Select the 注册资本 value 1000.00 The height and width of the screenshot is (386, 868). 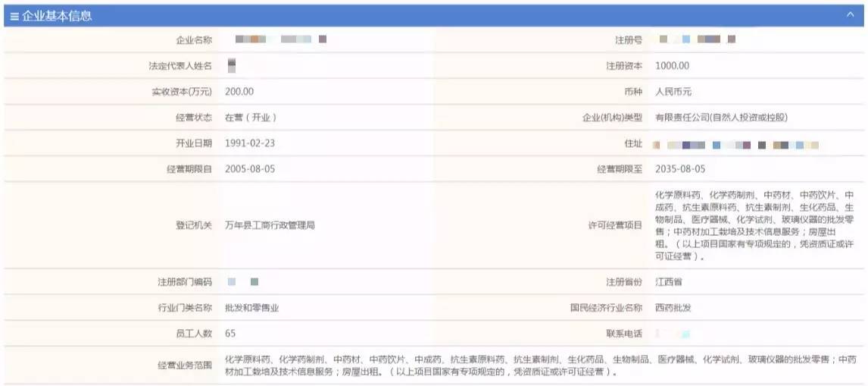(672, 66)
